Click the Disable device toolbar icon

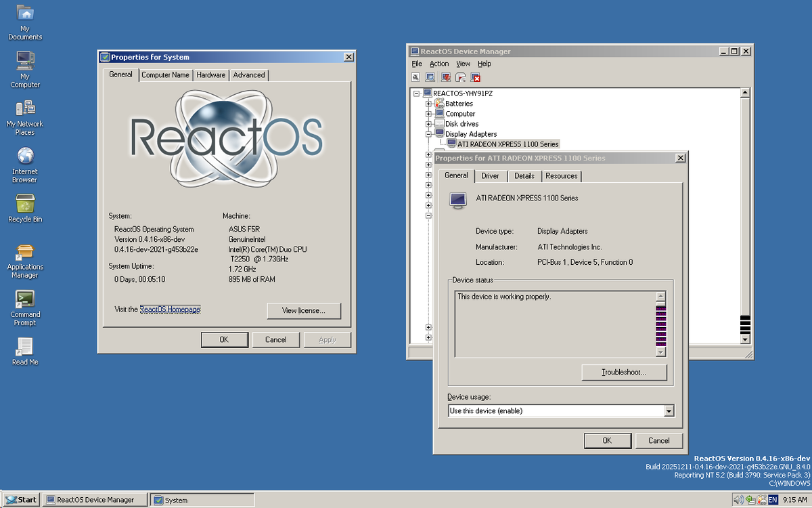tap(460, 77)
